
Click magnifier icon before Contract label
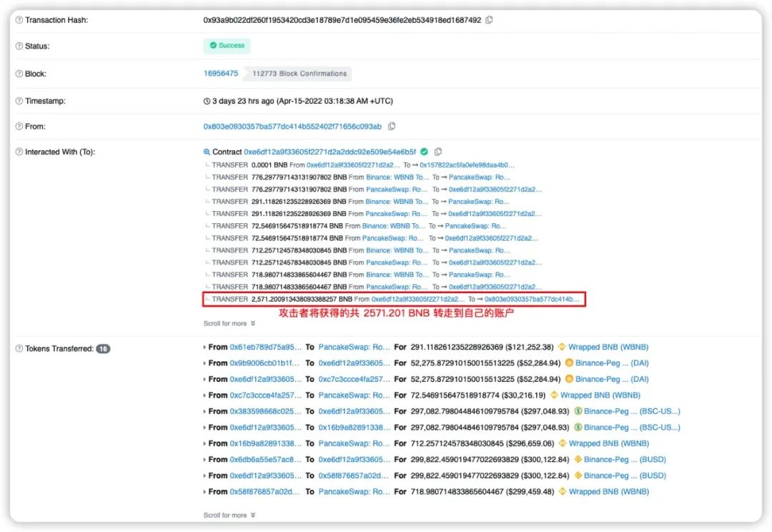(207, 152)
